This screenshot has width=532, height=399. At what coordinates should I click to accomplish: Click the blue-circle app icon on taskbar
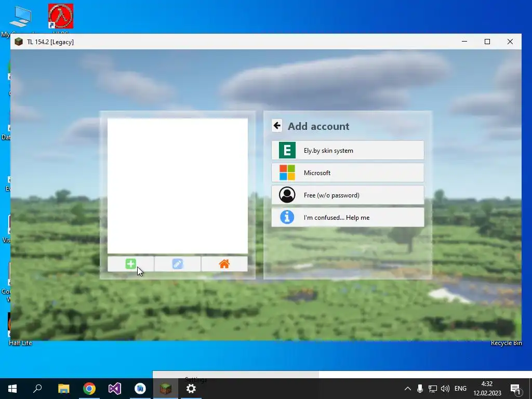point(140,389)
